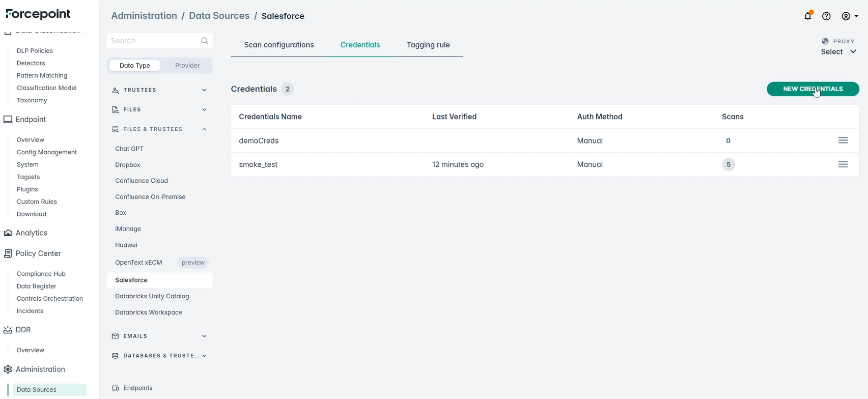Open the Compliance Hub page
Screen dimensions: 868x399
pos(41,274)
